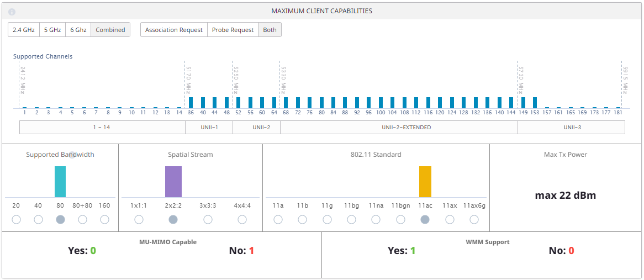Select the 160 MHz bandwidth radio button
Screen dimensions: 644x280
pyautogui.click(x=104, y=220)
